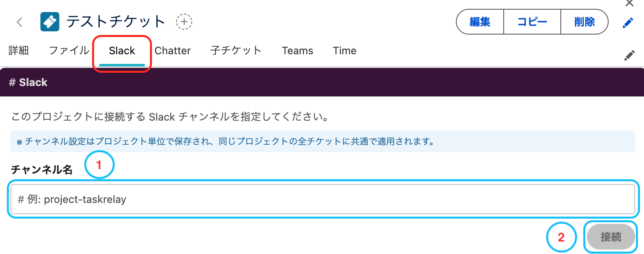Click the 削除 button
The image size is (644, 254).
point(585,22)
